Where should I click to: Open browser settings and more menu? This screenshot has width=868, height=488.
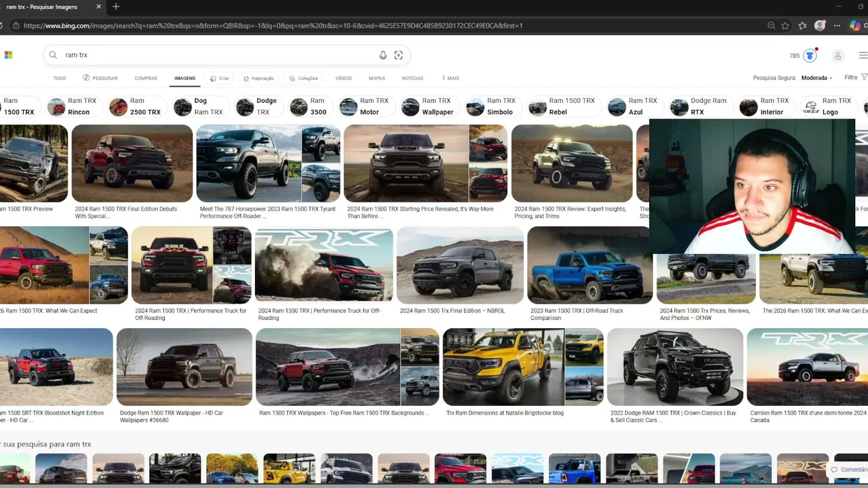tap(837, 26)
